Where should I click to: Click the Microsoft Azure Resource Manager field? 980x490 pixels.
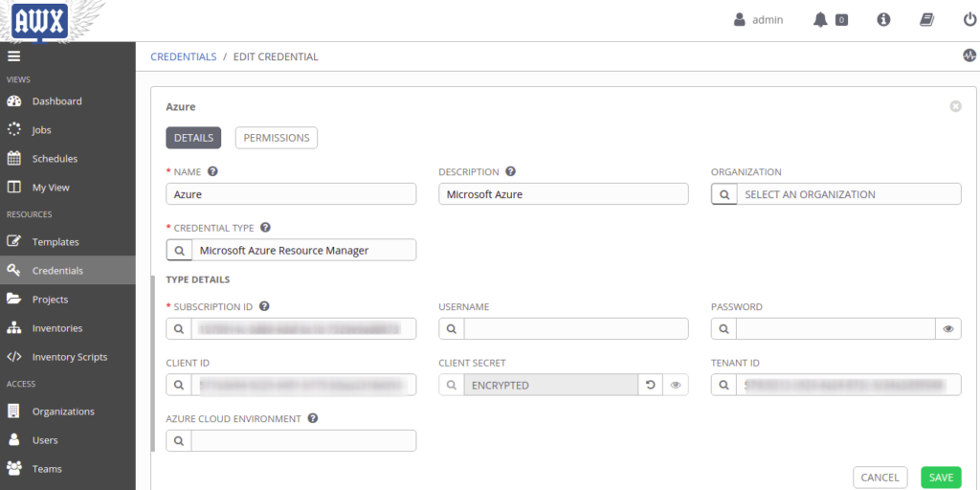[303, 250]
